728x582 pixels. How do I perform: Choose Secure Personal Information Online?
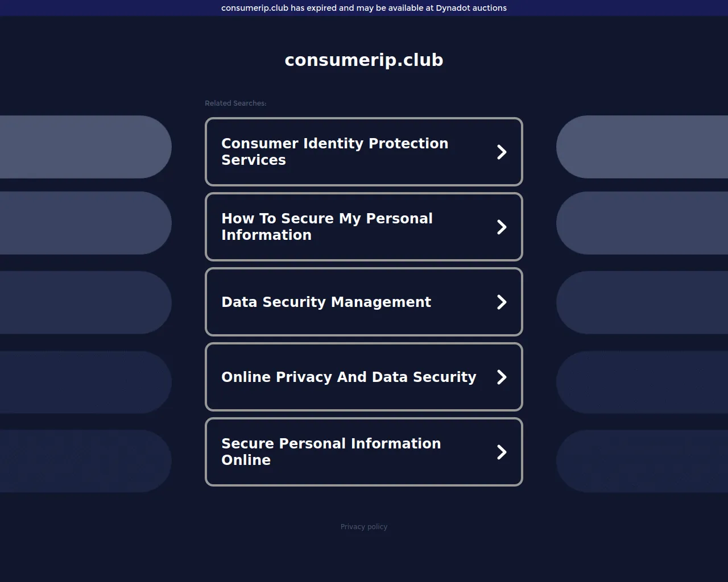pos(331,452)
